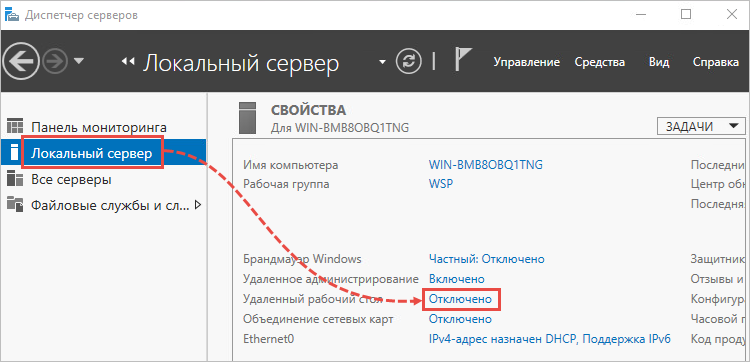Open the Вид menu
This screenshot has height=362, width=750.
(659, 62)
